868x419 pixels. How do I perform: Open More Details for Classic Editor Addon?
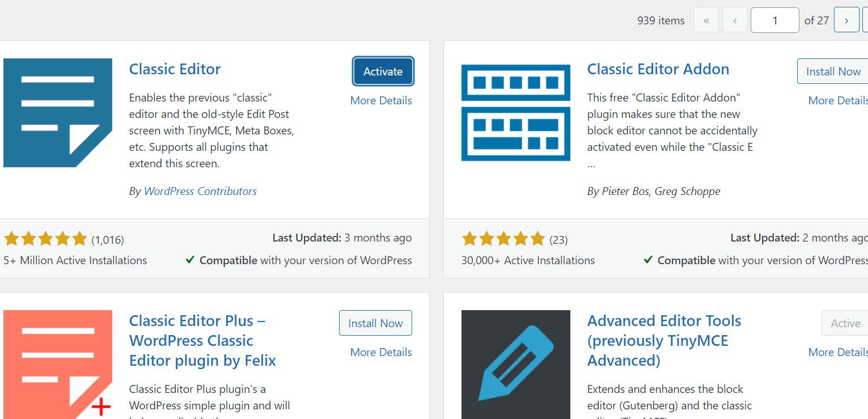pyautogui.click(x=838, y=100)
